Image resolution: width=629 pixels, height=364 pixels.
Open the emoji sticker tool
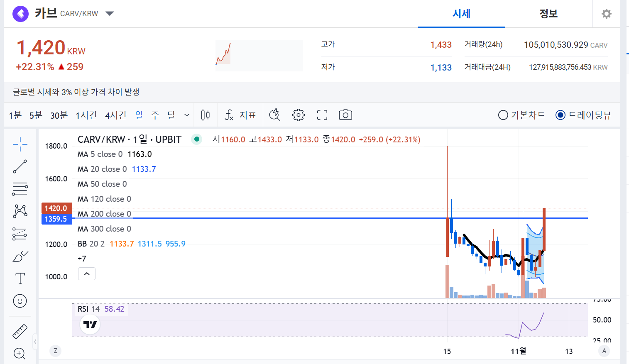click(20, 301)
